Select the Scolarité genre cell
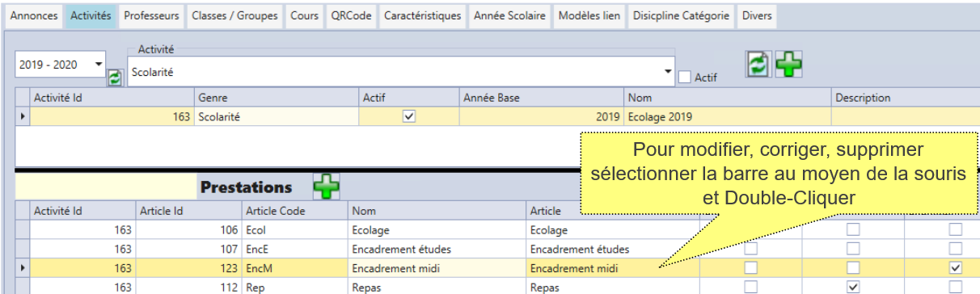The height and width of the screenshot is (294, 980). (277, 116)
